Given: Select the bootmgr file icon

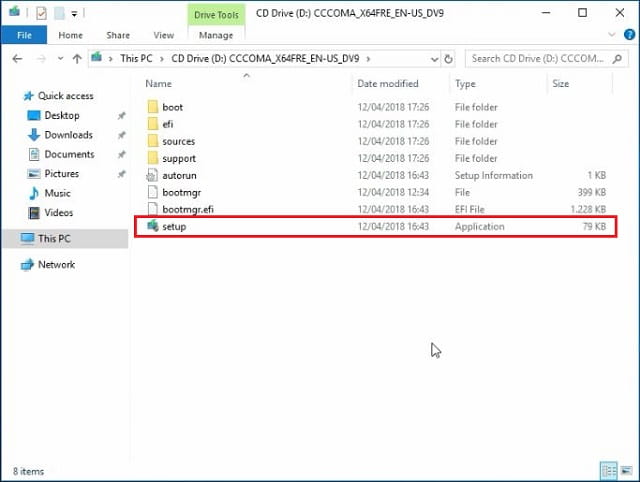Looking at the screenshot, I should (152, 192).
